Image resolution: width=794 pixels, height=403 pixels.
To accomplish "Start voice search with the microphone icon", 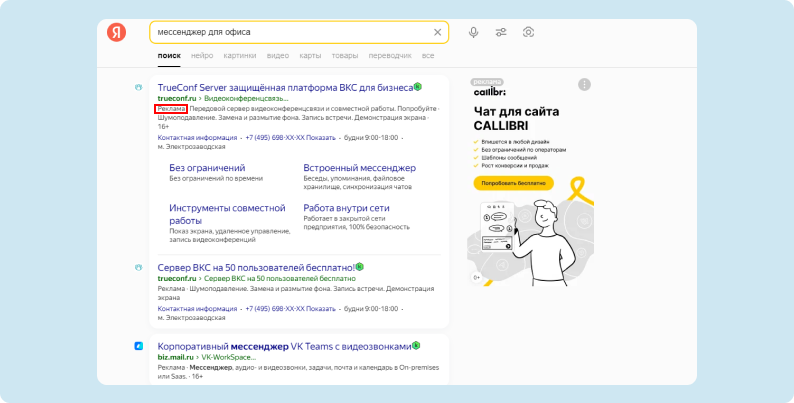I will click(473, 32).
